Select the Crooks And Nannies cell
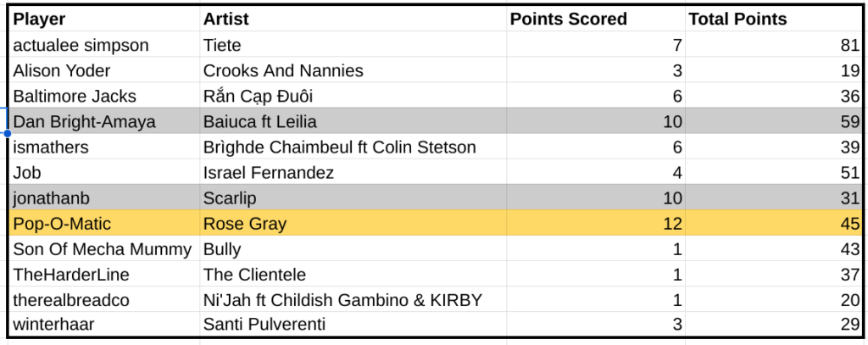Screen dimensions: 868x345 (283, 70)
